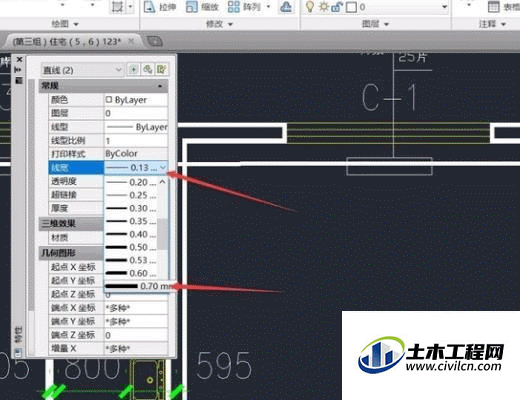This screenshot has width=520, height=400.
Task: Click the stamp-like icon right of 阵列 in the 修改 panel
Action: coord(286,7)
